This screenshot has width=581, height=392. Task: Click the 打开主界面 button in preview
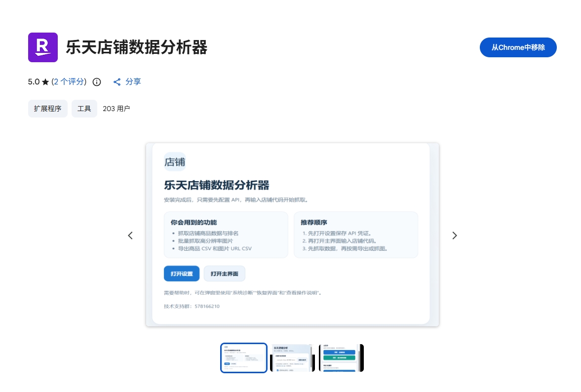[x=225, y=274]
